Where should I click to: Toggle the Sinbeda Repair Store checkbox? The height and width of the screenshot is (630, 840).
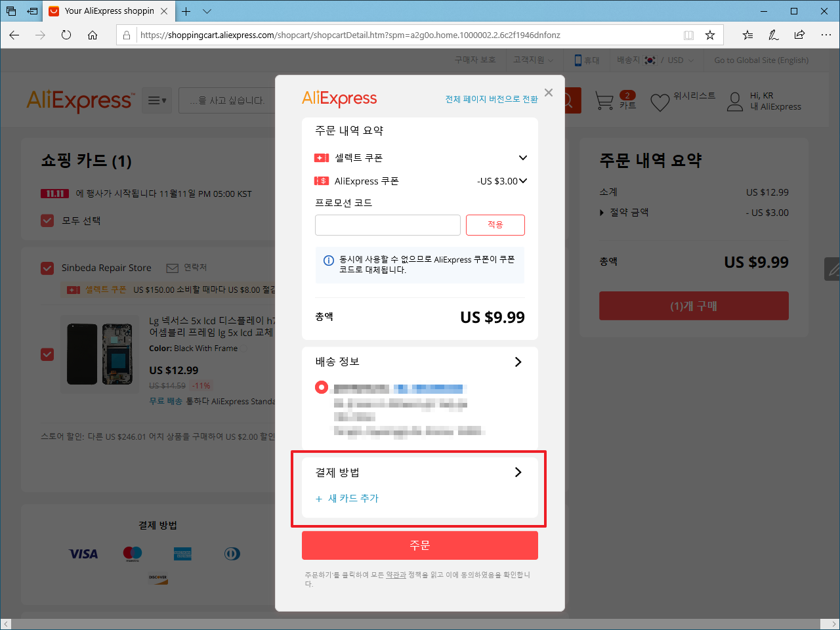coord(47,268)
